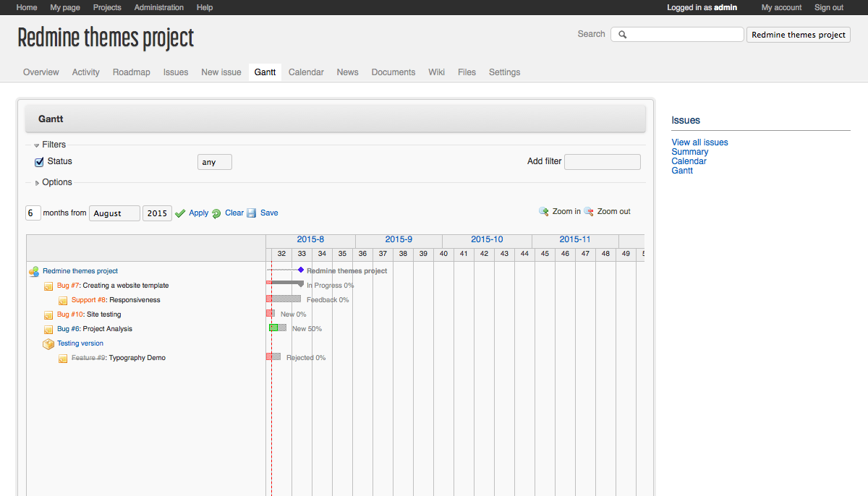Click the blue diamond project milestone marker
Viewport: 868px width, 496px height.
pyautogui.click(x=301, y=270)
